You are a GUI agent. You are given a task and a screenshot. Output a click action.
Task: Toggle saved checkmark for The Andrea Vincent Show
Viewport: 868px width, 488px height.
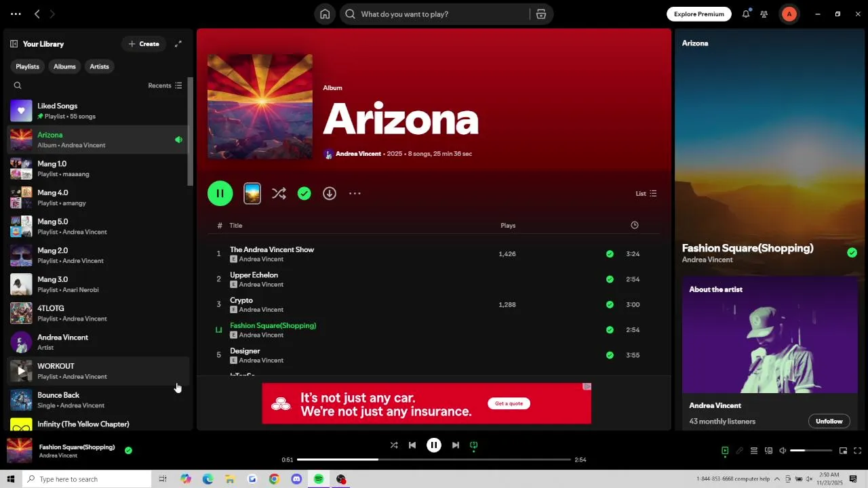pos(610,254)
